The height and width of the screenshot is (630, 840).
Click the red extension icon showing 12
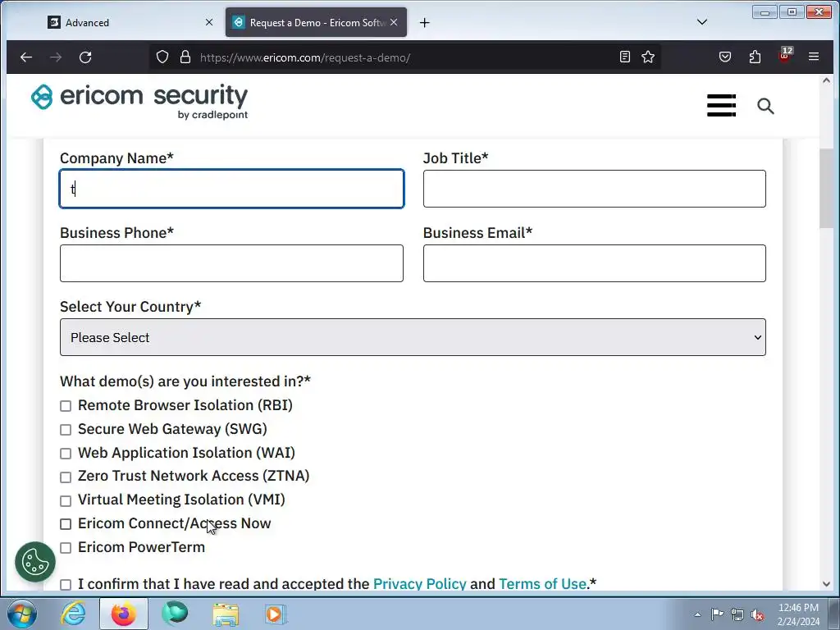[x=785, y=56]
